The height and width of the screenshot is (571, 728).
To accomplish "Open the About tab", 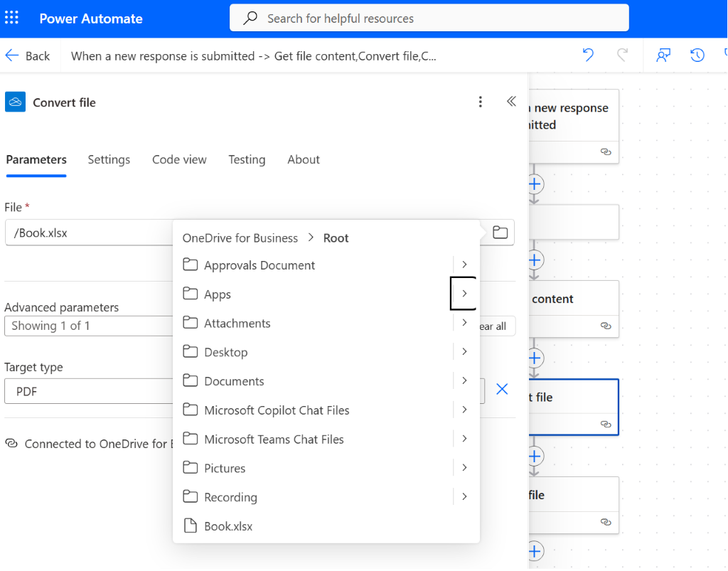I will 304,160.
